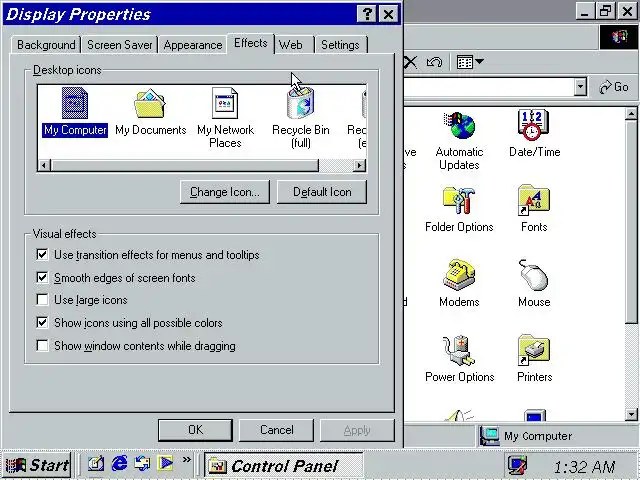Click OK in Display Properties
This screenshot has width=640, height=480.
[196, 430]
